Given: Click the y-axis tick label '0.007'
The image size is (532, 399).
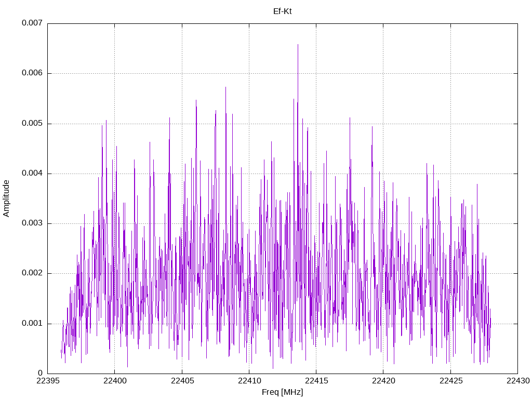Looking at the screenshot, I should (x=32, y=23).
